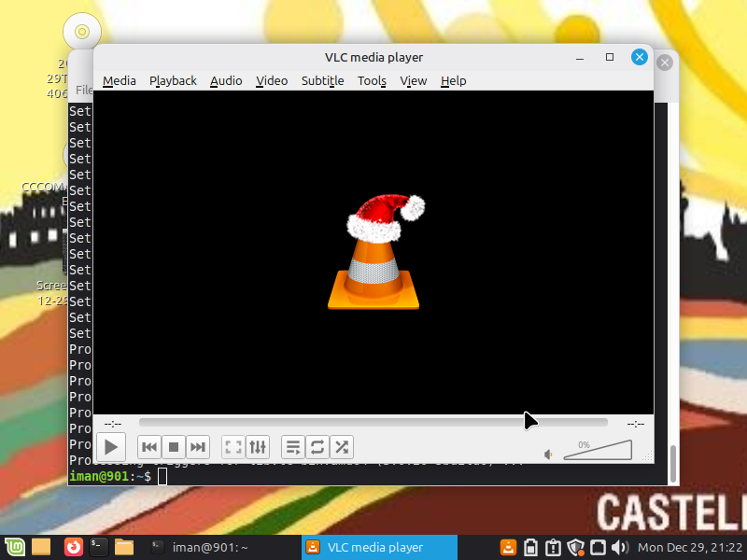This screenshot has width=747, height=560.
Task: Click the Stop playback button
Action: (174, 447)
